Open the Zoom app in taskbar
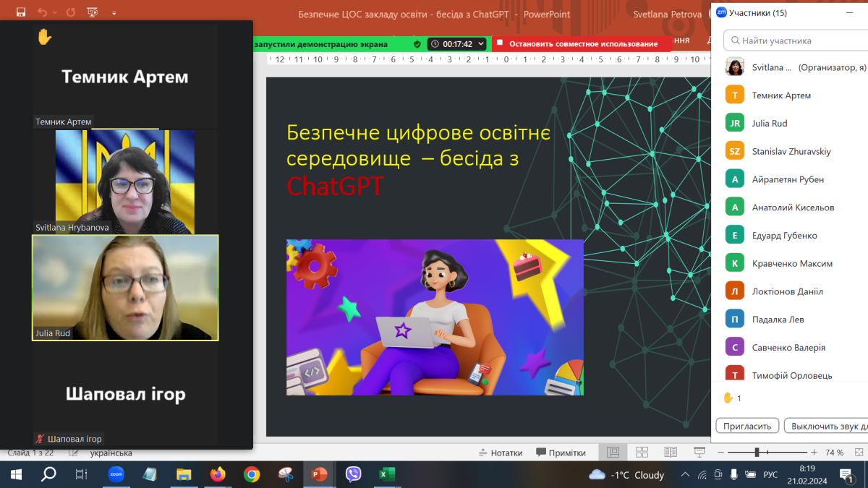 (116, 474)
